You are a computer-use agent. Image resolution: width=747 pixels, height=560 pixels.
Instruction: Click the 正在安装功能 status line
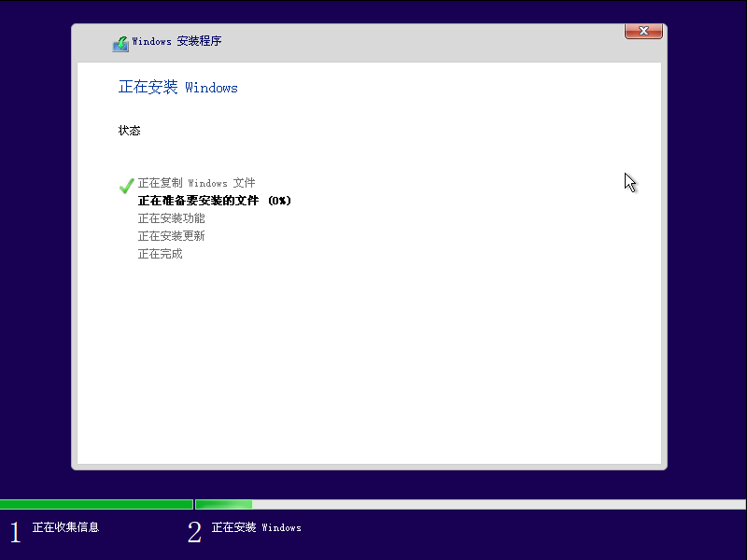[174, 218]
